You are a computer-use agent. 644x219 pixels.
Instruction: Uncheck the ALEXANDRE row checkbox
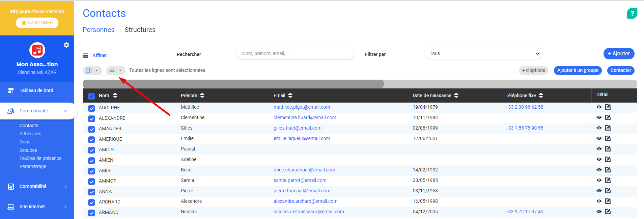91,119
